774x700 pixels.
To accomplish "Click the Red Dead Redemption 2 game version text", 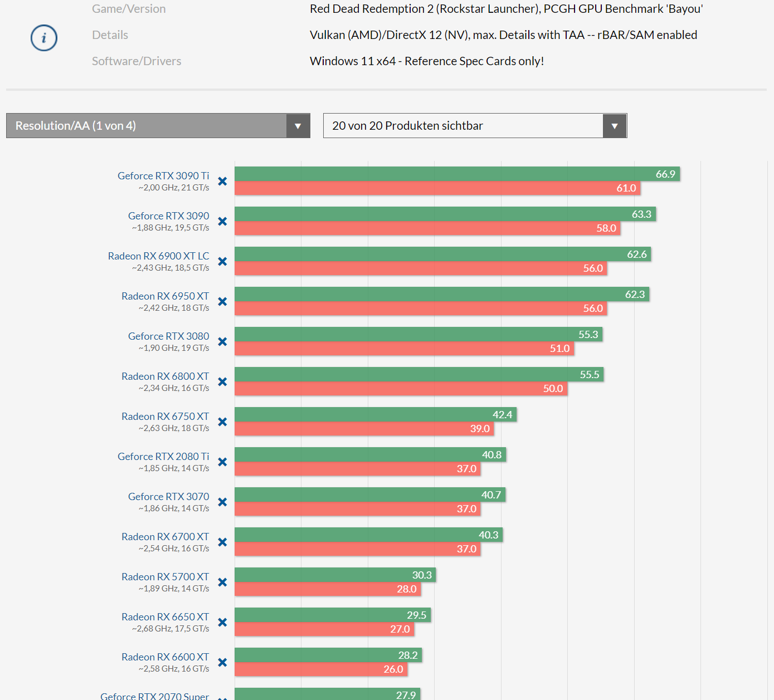I will [x=506, y=9].
